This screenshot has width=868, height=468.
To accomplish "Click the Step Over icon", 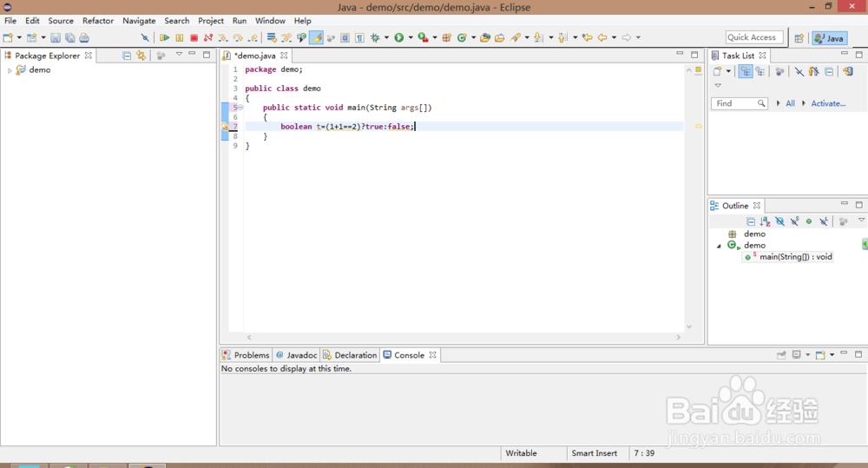I will click(x=238, y=37).
